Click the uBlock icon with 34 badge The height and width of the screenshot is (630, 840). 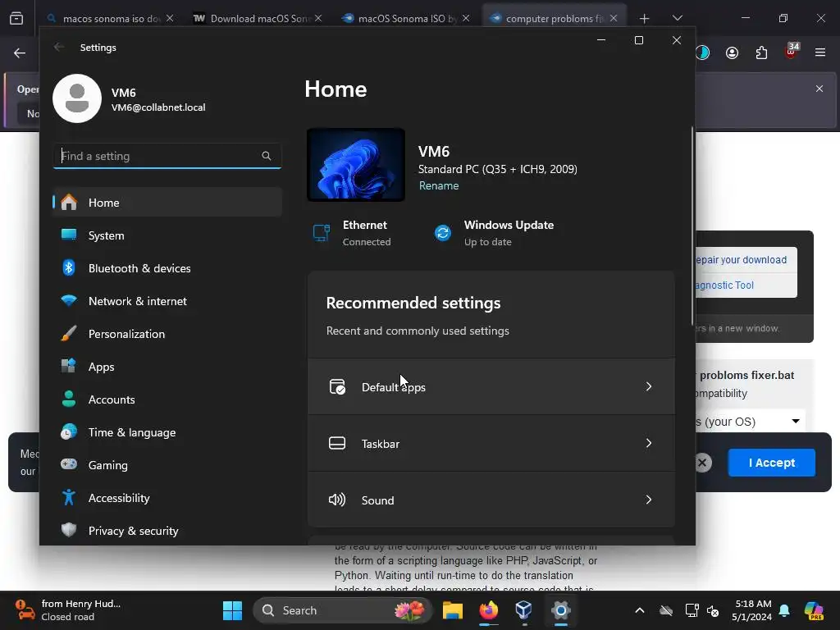pos(792,52)
